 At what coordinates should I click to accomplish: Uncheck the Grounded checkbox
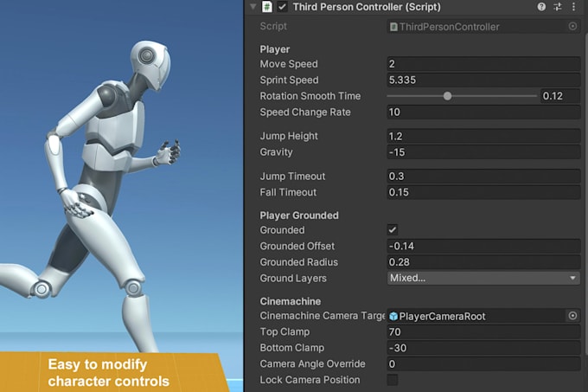pos(393,230)
